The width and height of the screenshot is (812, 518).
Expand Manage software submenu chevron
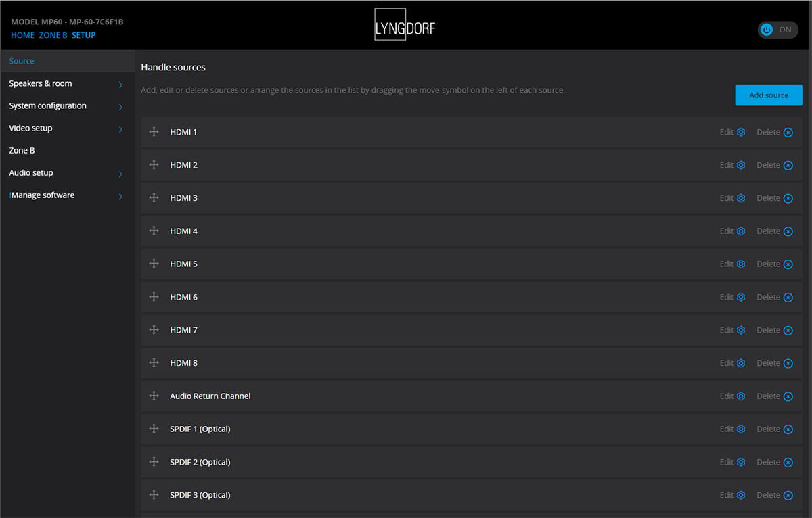coord(120,196)
